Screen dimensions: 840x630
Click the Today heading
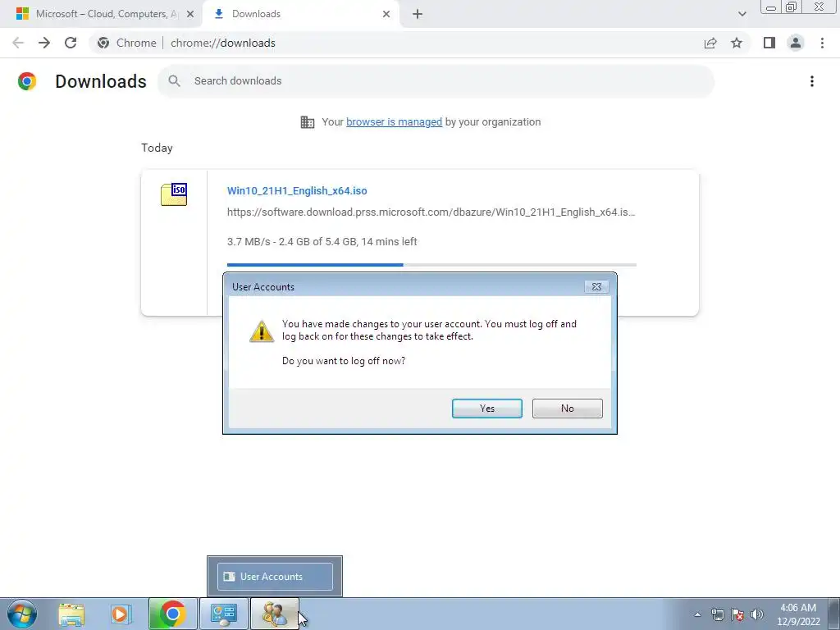click(157, 148)
